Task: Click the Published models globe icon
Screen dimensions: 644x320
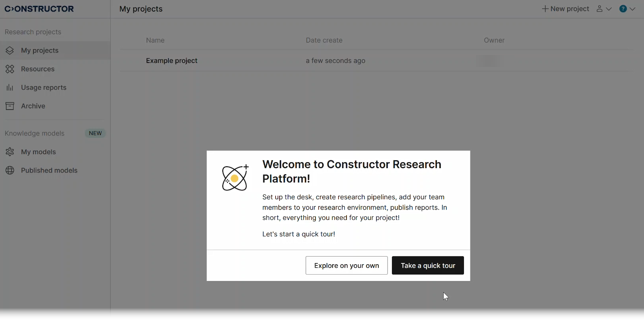Action: click(x=10, y=171)
